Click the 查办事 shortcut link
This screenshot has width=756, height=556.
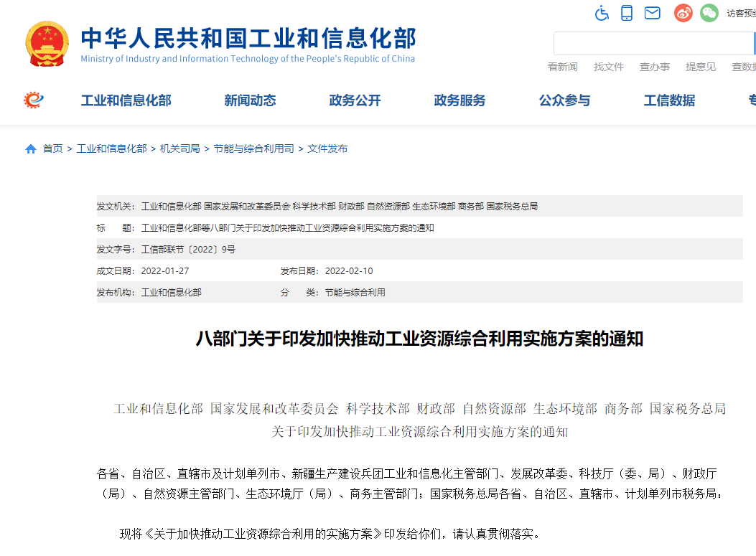(x=655, y=66)
